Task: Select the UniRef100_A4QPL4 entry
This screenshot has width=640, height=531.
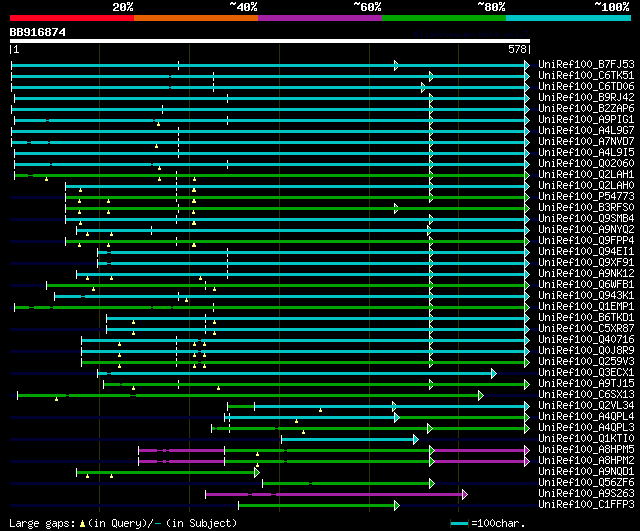Action: [586, 417]
